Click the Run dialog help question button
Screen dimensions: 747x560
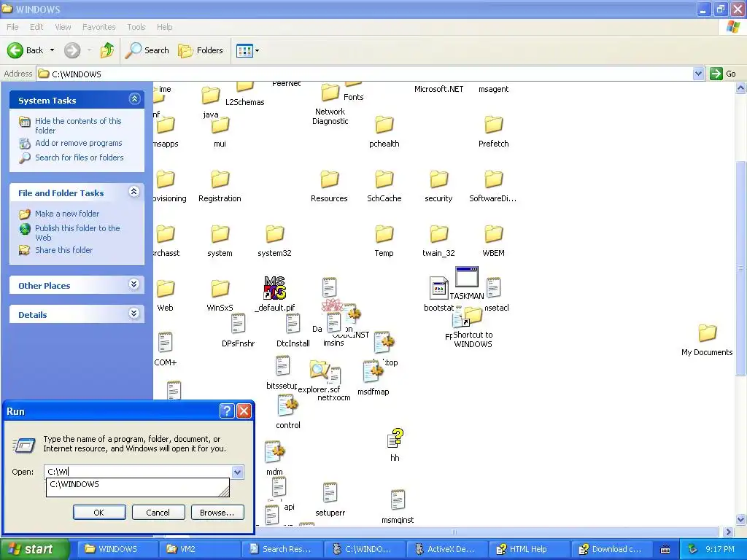point(227,411)
